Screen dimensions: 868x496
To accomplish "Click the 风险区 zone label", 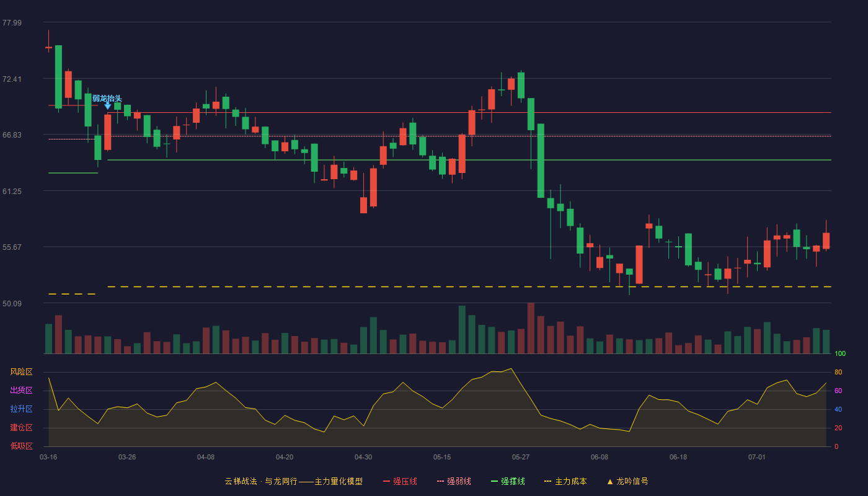I will 21,372.
